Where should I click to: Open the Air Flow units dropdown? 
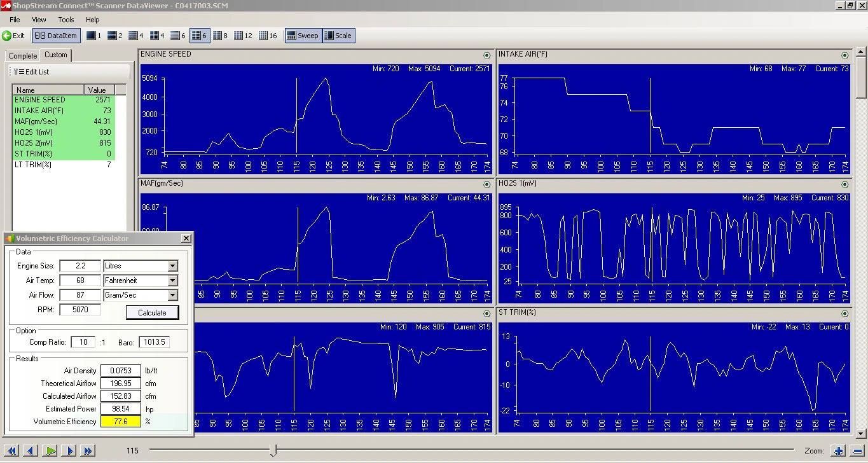(x=172, y=295)
